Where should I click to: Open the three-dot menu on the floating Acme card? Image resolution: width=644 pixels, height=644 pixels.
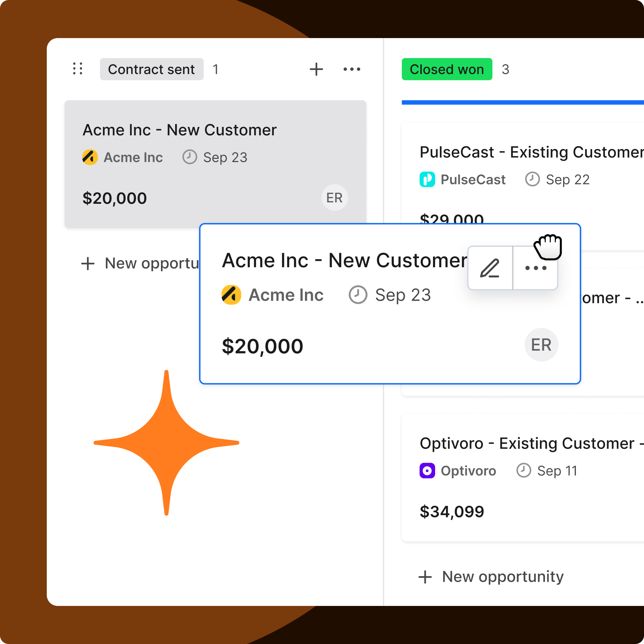point(535,268)
